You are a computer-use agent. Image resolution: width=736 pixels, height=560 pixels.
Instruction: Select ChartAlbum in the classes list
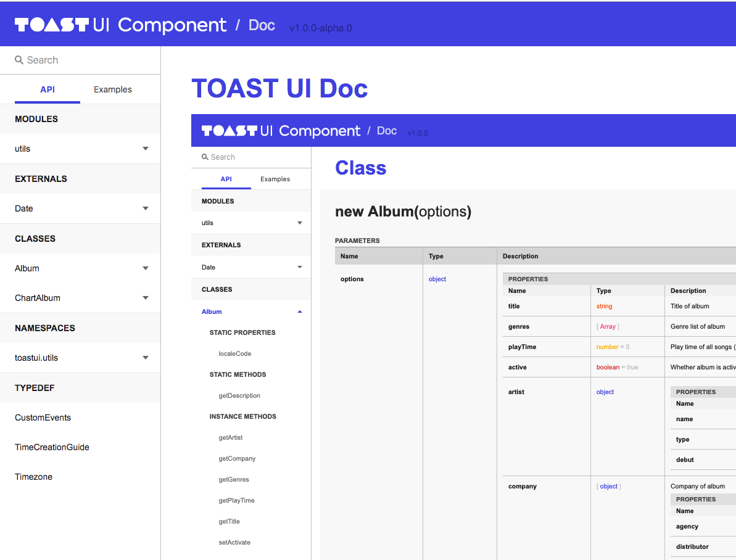tap(38, 298)
